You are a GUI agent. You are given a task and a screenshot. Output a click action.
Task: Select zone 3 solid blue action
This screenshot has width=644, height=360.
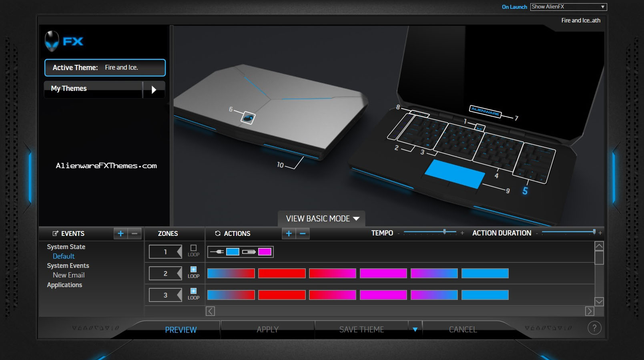tap(485, 295)
